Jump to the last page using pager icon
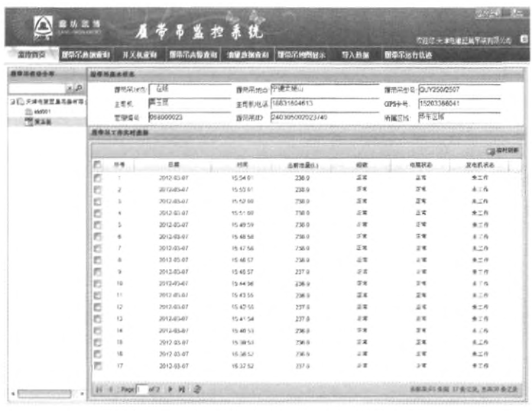 point(182,390)
